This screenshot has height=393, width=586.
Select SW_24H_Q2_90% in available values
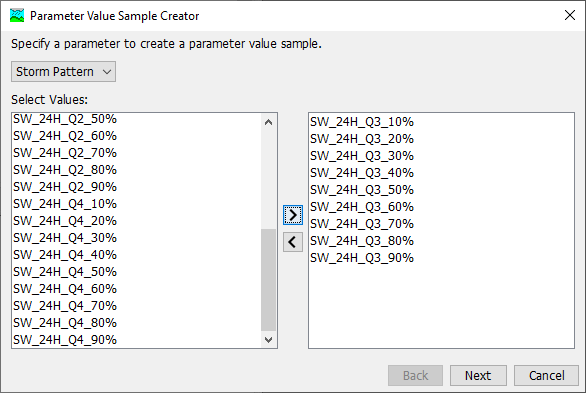tap(137, 187)
